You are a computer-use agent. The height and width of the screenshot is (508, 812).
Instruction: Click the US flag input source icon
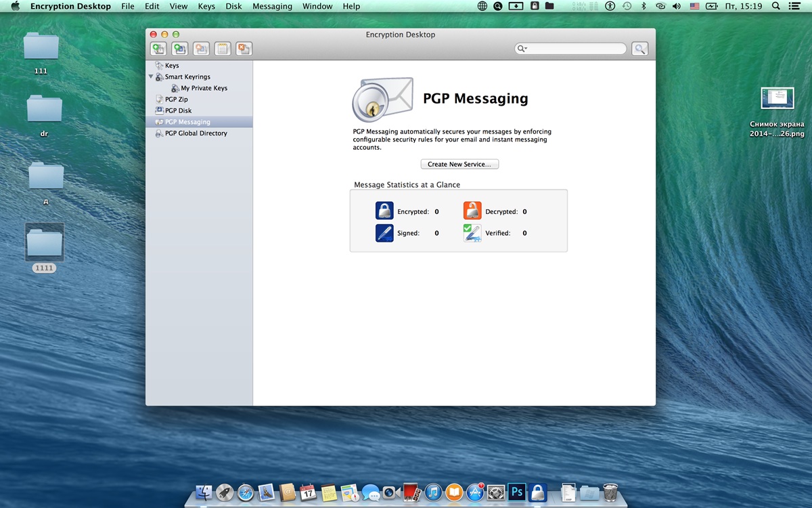[x=694, y=6]
